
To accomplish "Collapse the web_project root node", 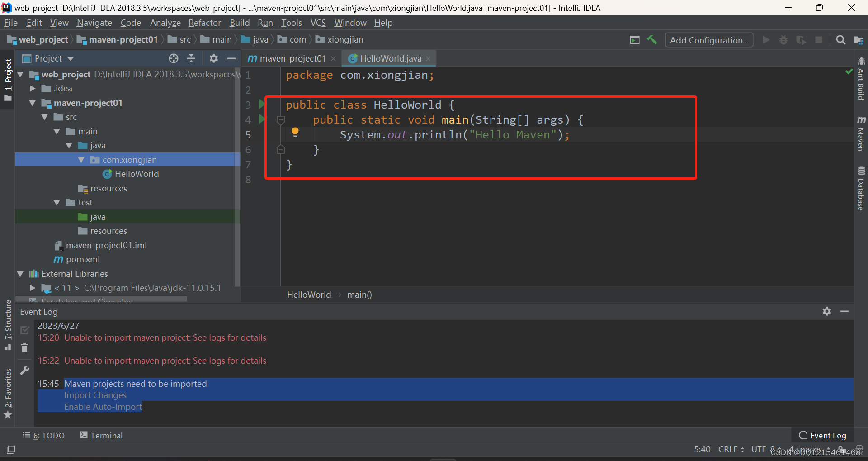I will 20,74.
